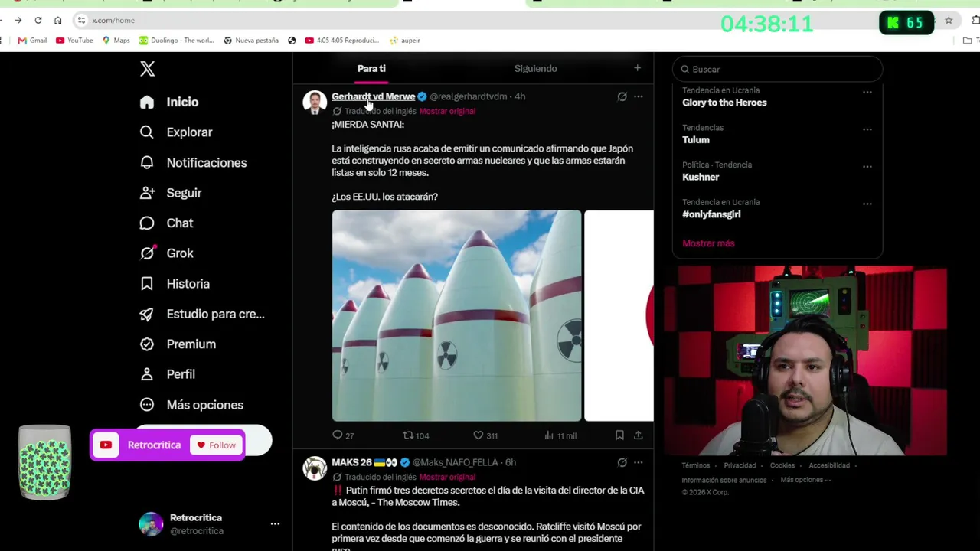The width and height of the screenshot is (980, 551).
Task: View analytics showing 11 mil views
Action: coord(560,435)
